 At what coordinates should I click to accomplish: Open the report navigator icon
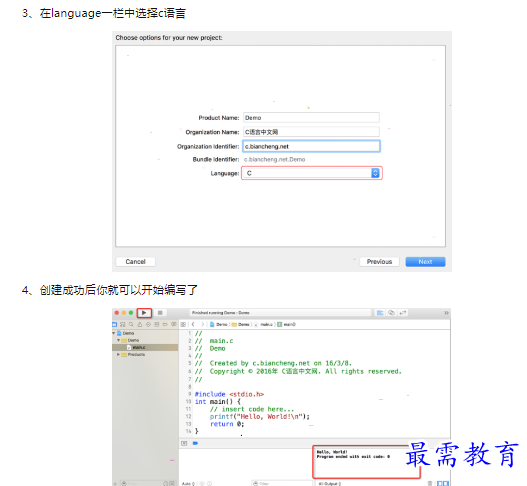[x=173, y=324]
